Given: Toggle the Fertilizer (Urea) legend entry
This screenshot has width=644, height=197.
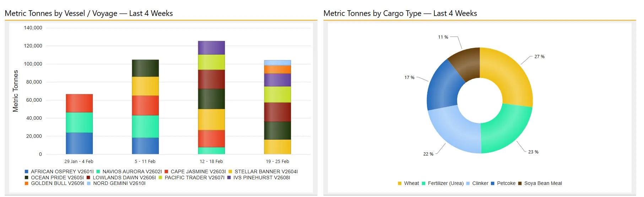Looking at the screenshot, I should click(x=443, y=183).
